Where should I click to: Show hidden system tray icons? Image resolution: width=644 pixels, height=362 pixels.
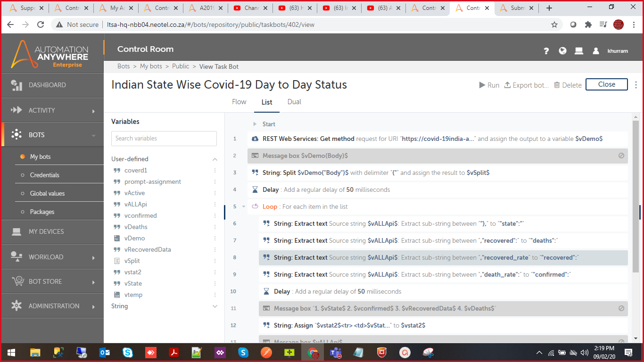[x=539, y=352]
